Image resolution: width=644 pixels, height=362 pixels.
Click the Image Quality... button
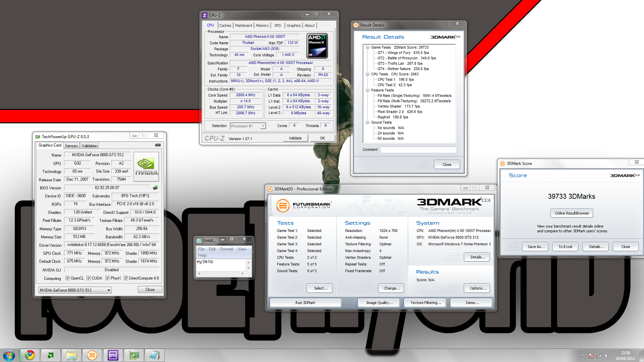[x=379, y=302]
